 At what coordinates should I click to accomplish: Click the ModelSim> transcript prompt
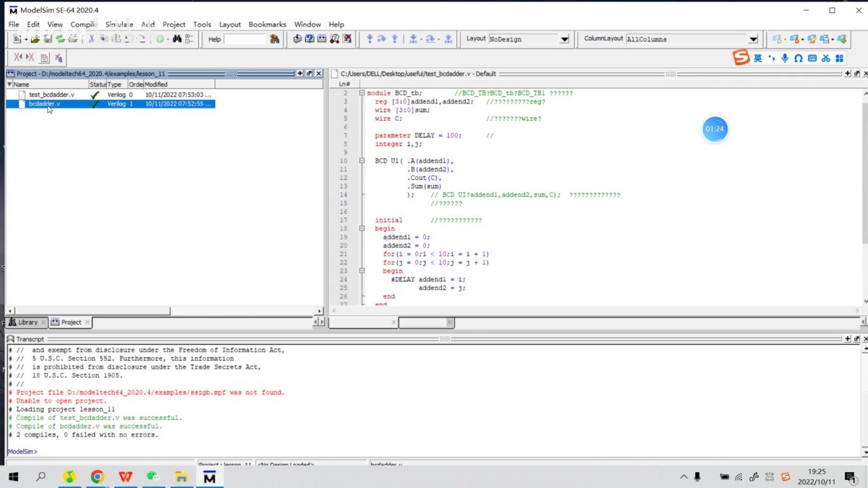click(x=22, y=451)
